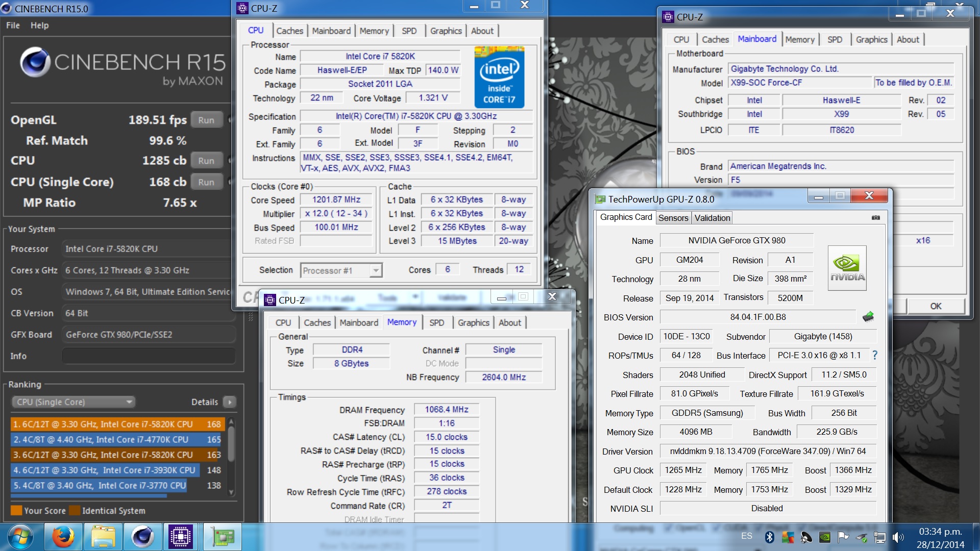980x551 pixels.
Task: Click the network tray icon
Action: pyautogui.click(x=880, y=537)
